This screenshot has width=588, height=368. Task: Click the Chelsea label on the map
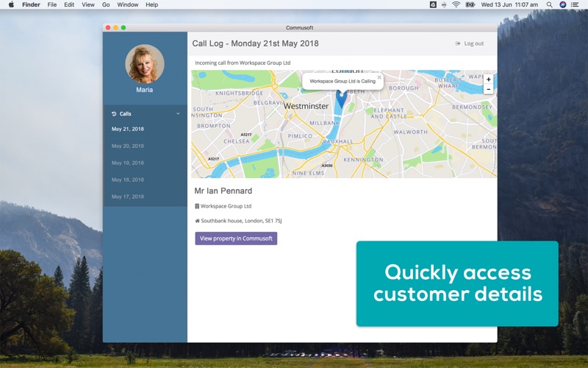[236, 141]
